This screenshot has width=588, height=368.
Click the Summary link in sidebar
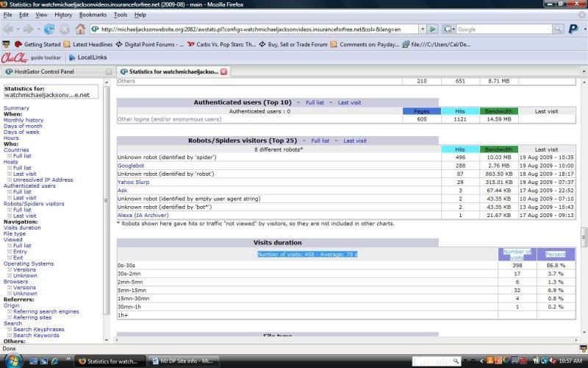tap(16, 108)
